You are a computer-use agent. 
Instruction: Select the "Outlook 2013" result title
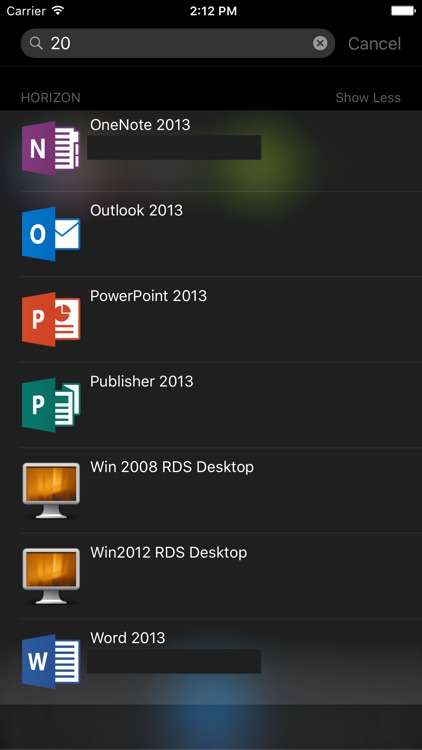tap(136, 210)
